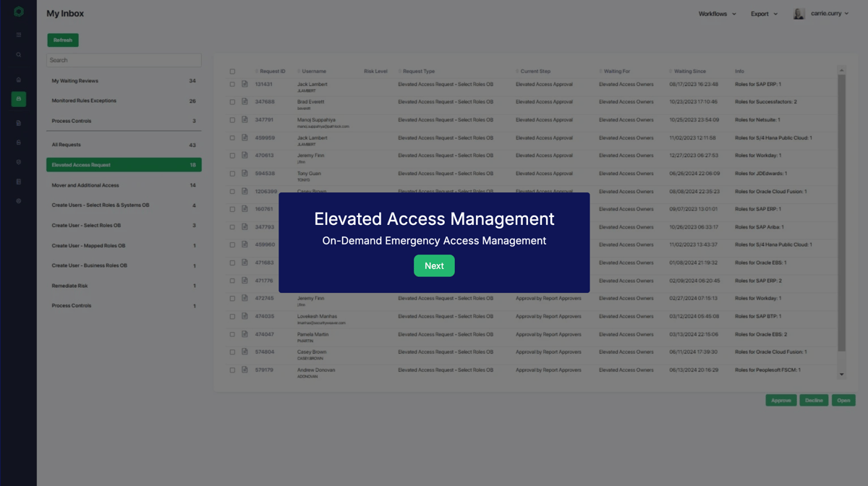Click the green Refresh button

click(x=63, y=40)
